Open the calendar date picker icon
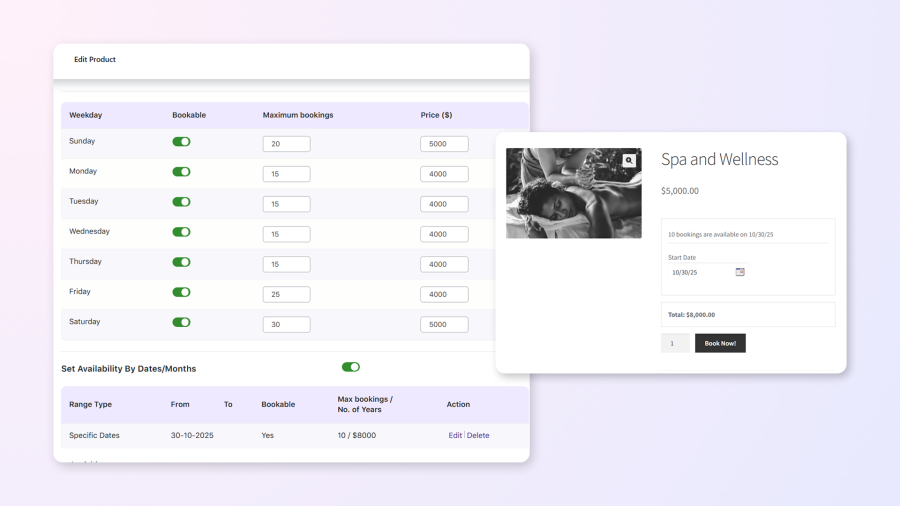The image size is (900, 506). point(740,272)
